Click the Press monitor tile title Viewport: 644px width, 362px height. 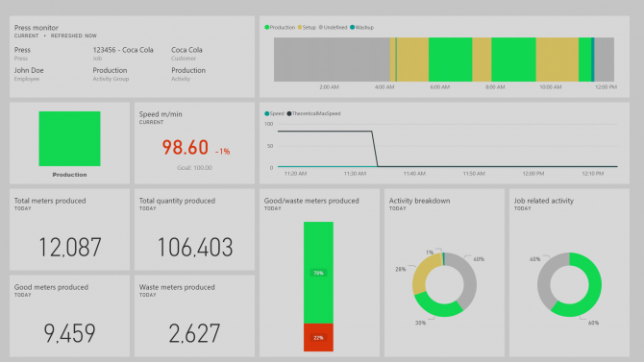[37, 28]
